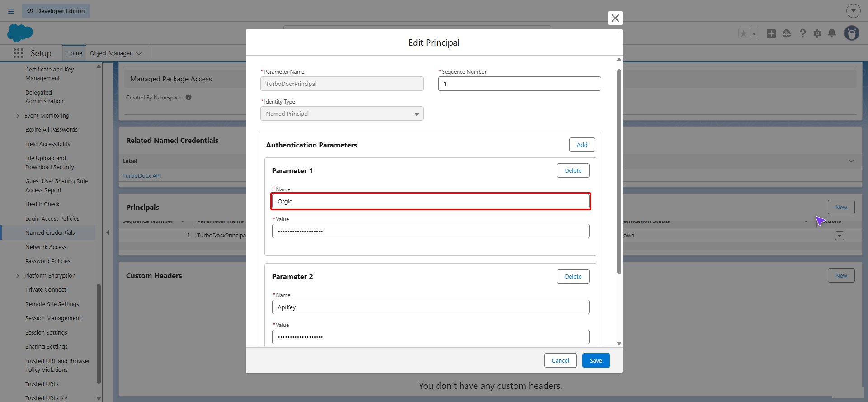868x402 pixels.
Task: Open the round dropdown at top right
Action: click(x=853, y=11)
